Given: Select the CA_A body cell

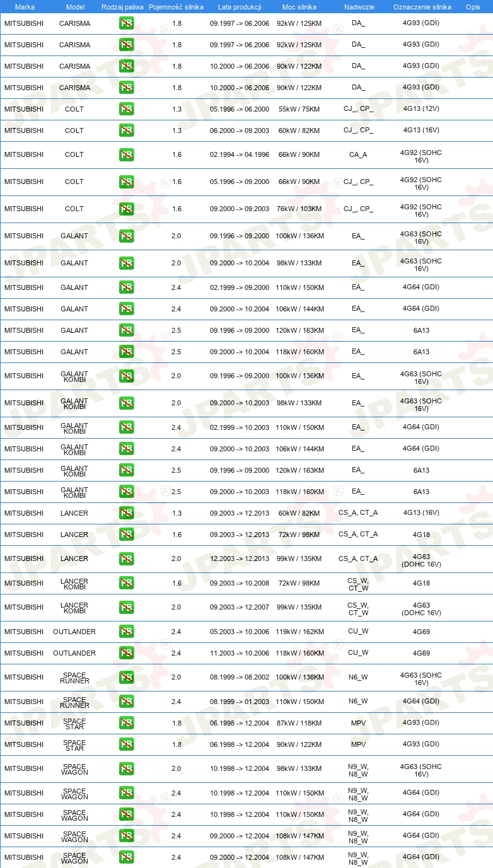Looking at the screenshot, I should [358, 154].
